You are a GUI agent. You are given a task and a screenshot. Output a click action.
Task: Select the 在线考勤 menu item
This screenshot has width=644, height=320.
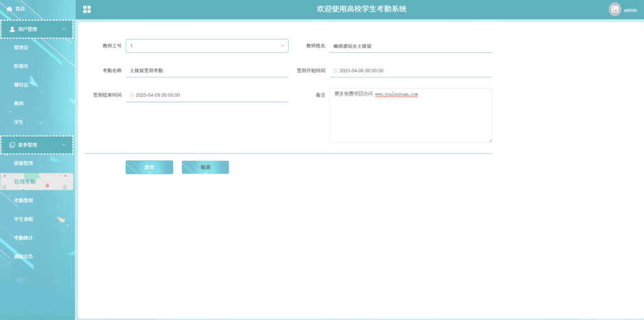(x=37, y=182)
